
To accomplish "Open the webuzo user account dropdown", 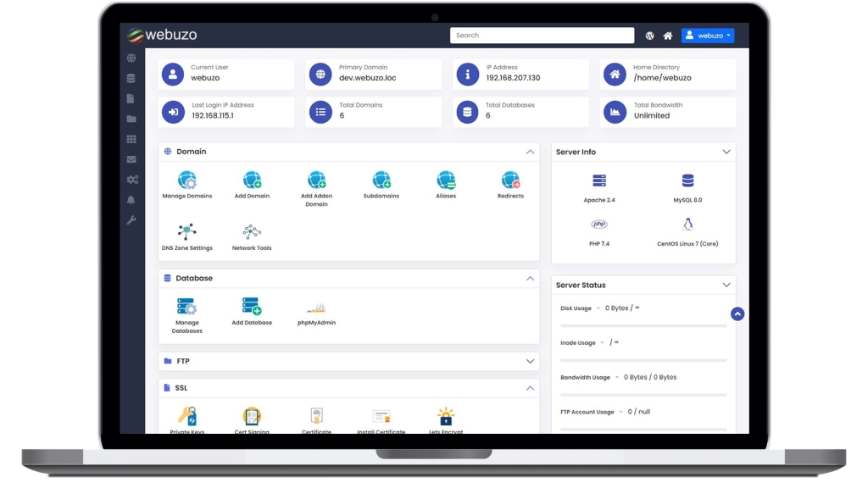I will click(708, 35).
